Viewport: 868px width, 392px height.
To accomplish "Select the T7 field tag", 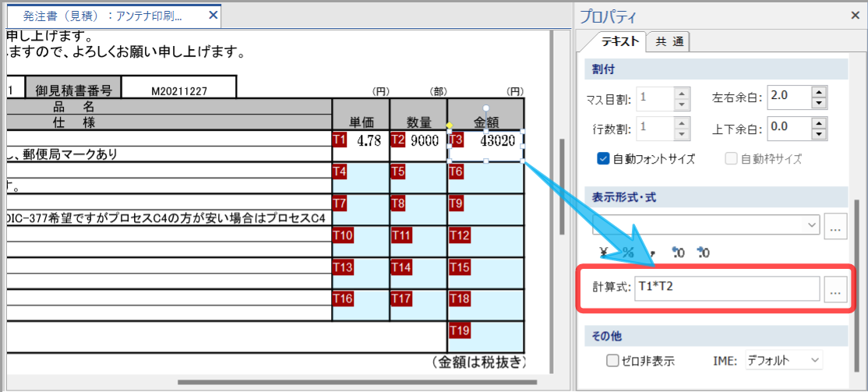I will click(340, 203).
